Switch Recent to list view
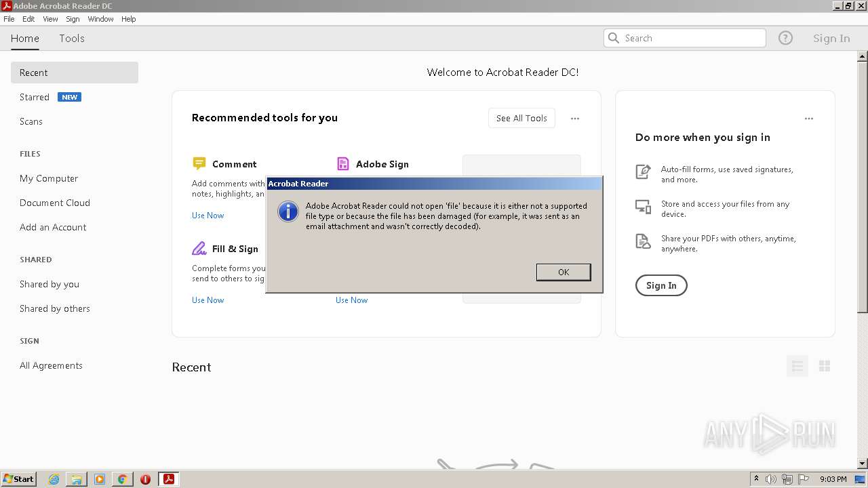This screenshot has width=868, height=488. tap(797, 366)
